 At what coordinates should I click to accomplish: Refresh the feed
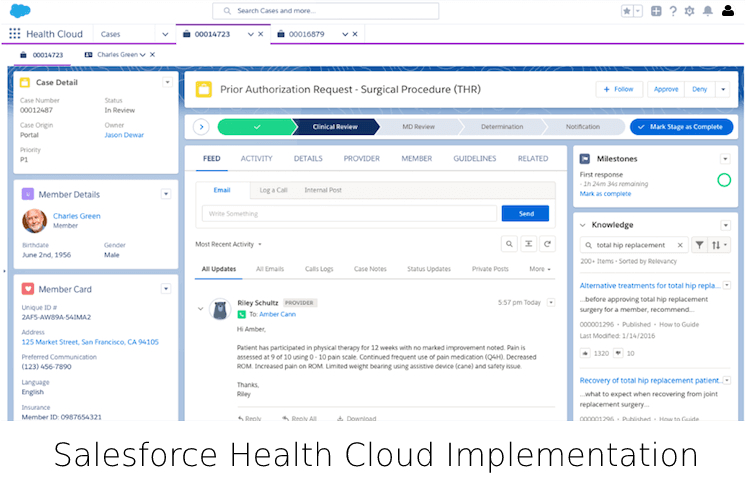pyautogui.click(x=547, y=244)
